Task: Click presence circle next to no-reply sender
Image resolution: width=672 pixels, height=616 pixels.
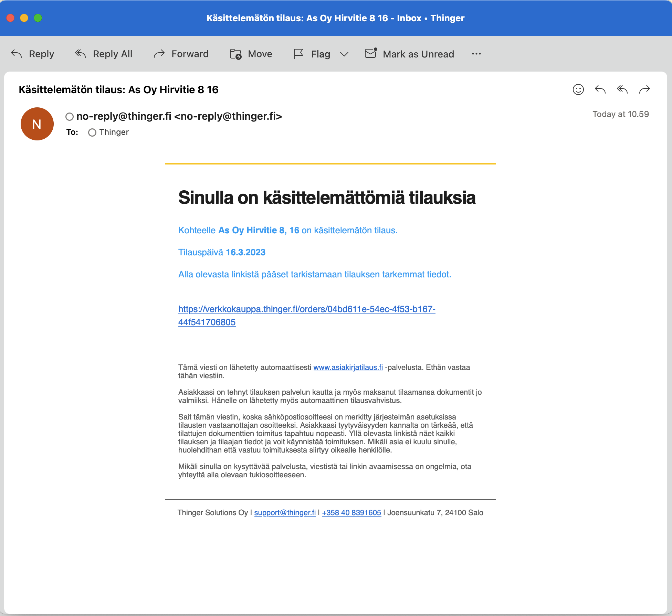Action: coord(70,117)
